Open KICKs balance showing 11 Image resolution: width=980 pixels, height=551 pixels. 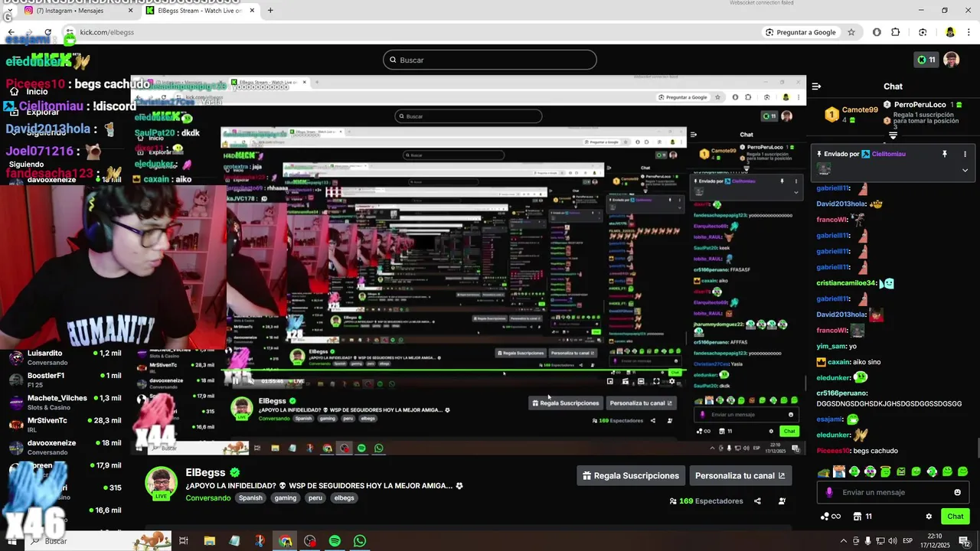coord(925,60)
